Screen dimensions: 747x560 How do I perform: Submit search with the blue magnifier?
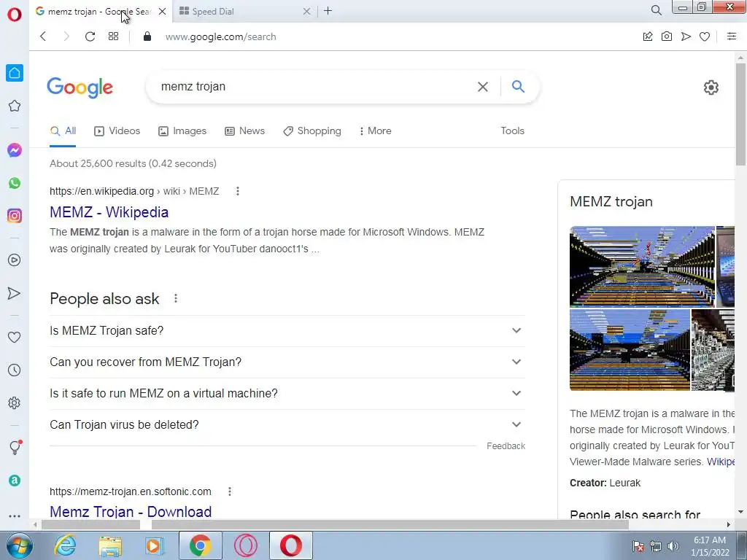[518, 86]
